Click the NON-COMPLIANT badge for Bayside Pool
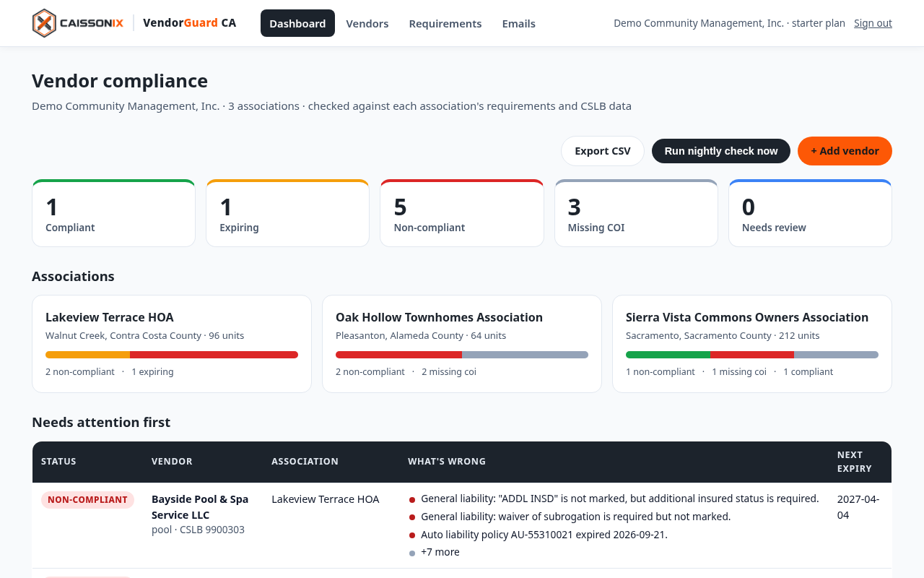The image size is (924, 578). pyautogui.click(x=87, y=500)
